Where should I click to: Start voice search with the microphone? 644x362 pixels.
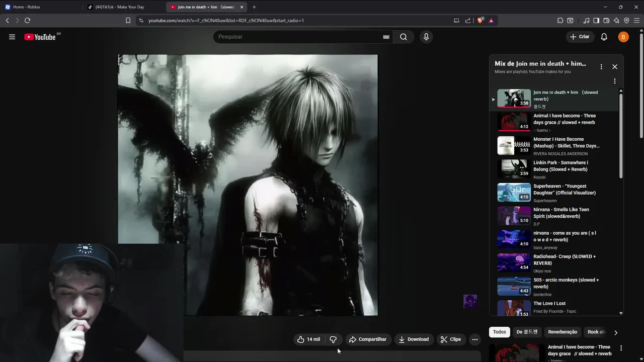point(426,37)
